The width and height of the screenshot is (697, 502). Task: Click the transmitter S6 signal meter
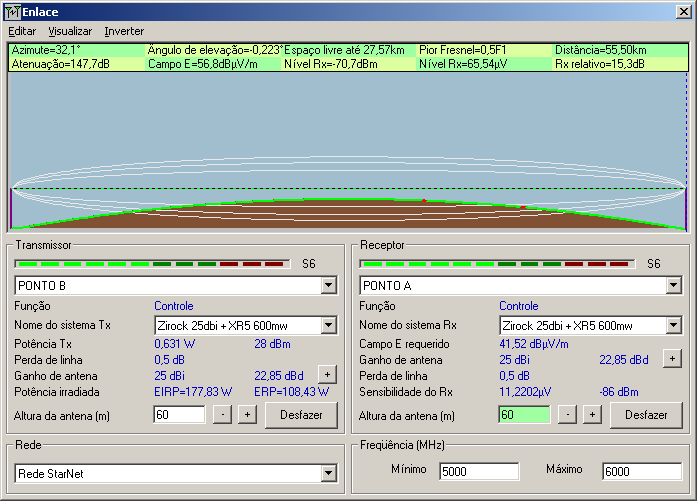(x=152, y=264)
